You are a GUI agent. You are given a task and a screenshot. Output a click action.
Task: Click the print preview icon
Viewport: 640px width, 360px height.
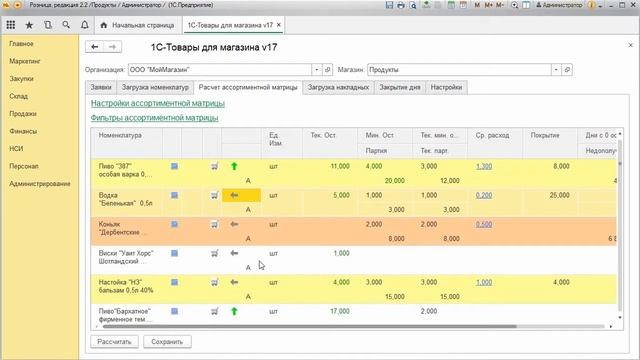pyautogui.click(x=413, y=5)
